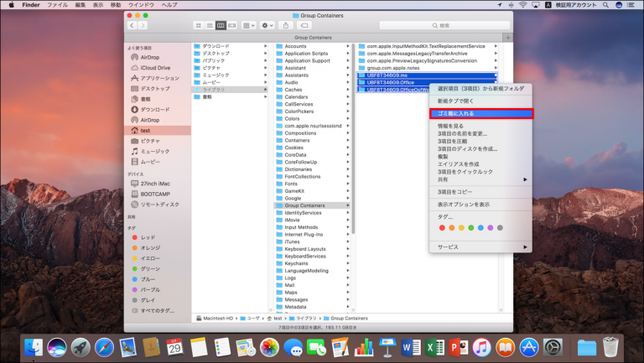This screenshot has width=644, height=363.
Task: Click the Edit Tags toolbar button
Action: tap(304, 25)
